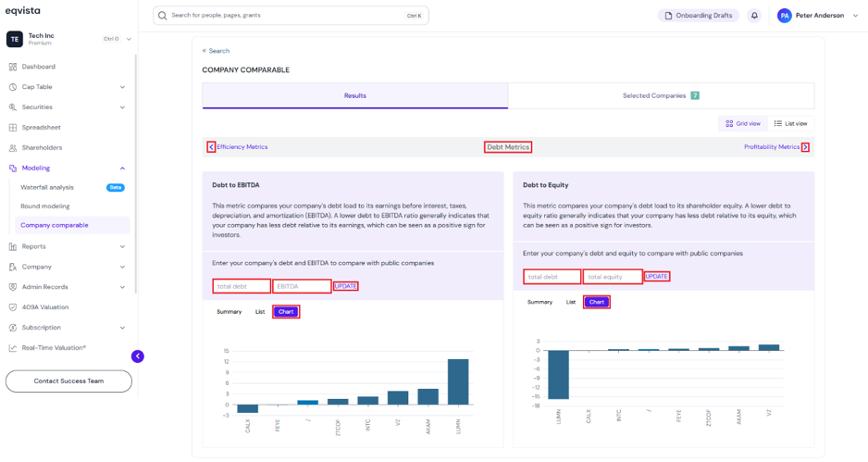Open Onboarding Drafts

[699, 16]
